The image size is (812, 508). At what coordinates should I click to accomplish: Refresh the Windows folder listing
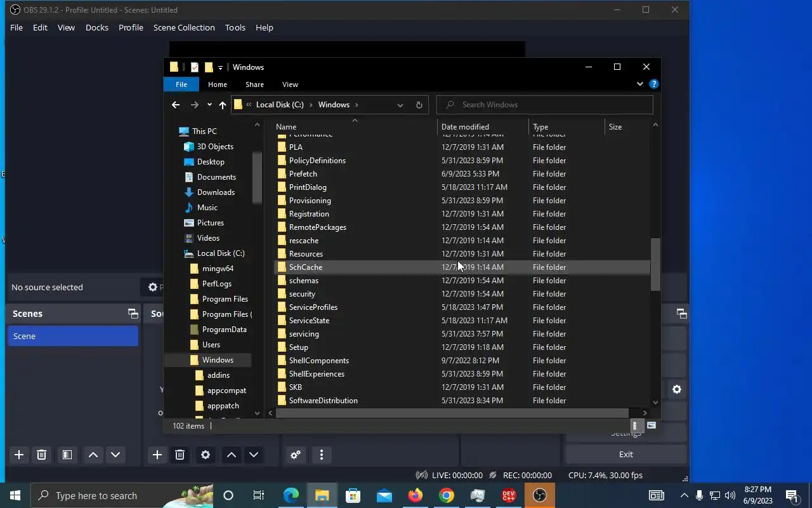click(x=419, y=105)
